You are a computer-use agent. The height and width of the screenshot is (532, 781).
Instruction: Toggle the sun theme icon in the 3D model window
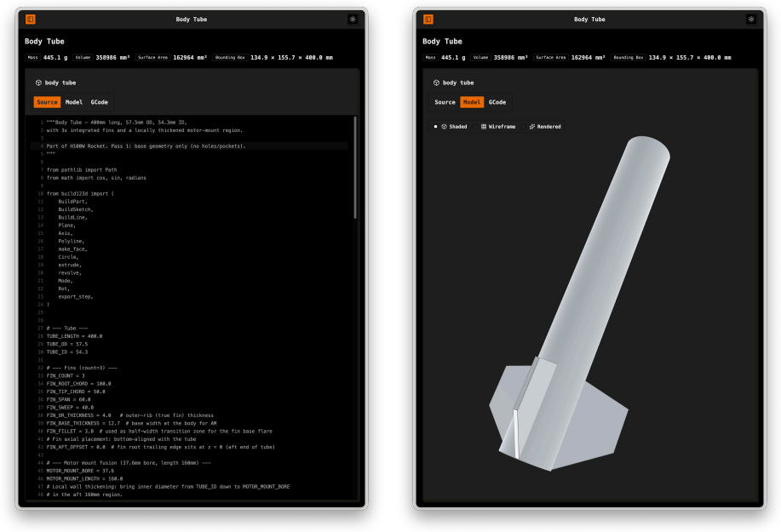(750, 20)
